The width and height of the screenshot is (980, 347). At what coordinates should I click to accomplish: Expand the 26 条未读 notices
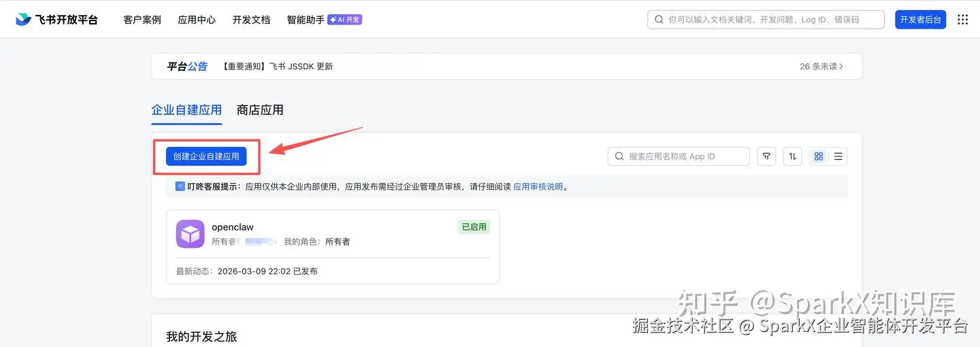pyautogui.click(x=821, y=66)
